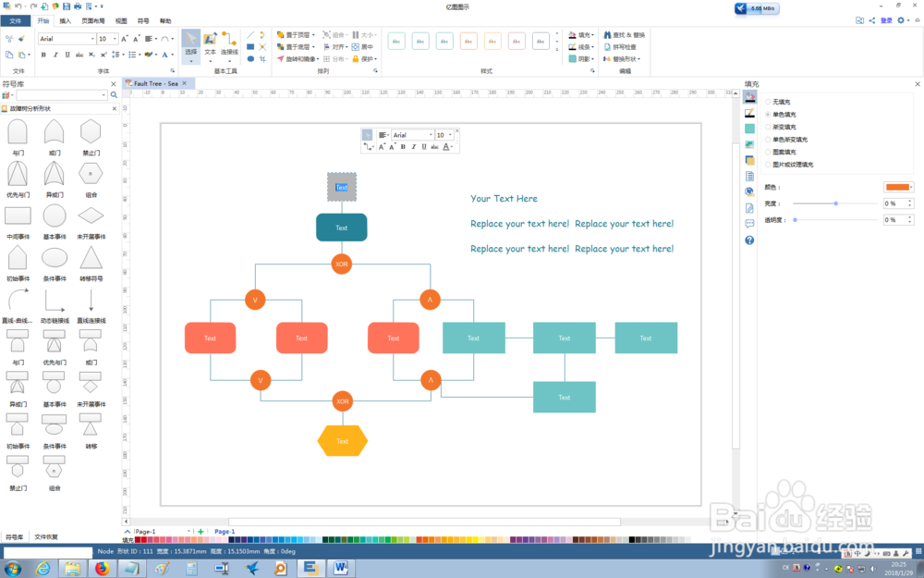Switch to the 符号 symbol ribbon tab
Viewport: 924px width, 578px height.
point(143,21)
